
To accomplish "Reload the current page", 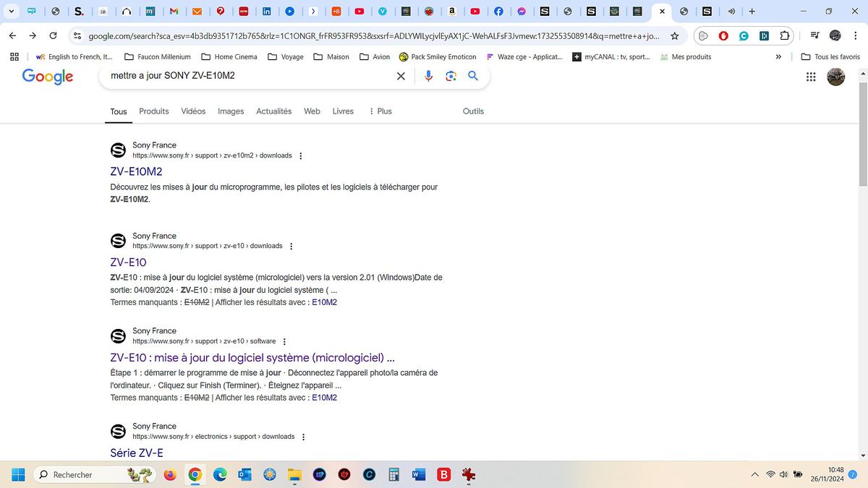I will pos(52,35).
